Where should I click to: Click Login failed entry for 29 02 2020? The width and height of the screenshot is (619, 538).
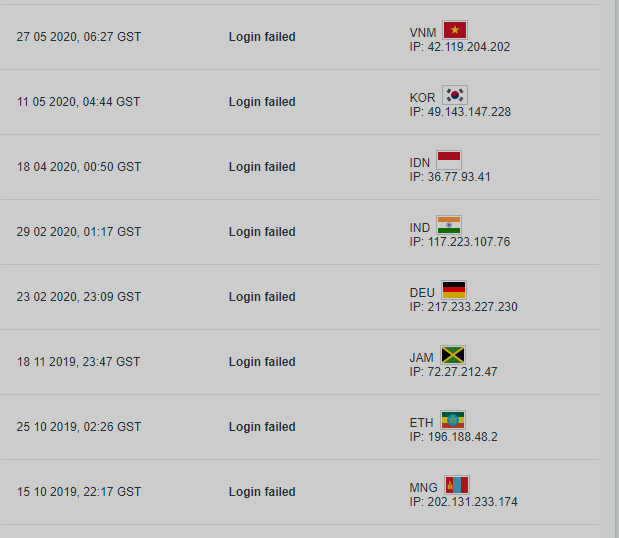(262, 232)
